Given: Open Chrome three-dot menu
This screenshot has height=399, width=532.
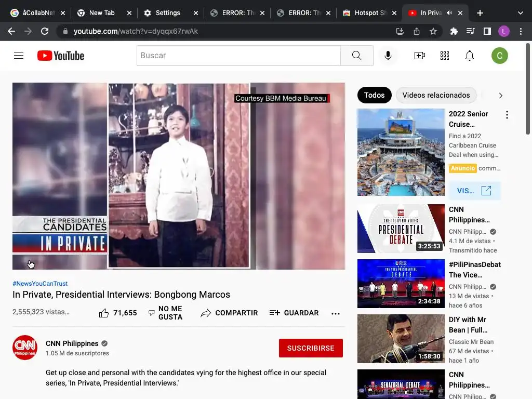Looking at the screenshot, I should (521, 31).
